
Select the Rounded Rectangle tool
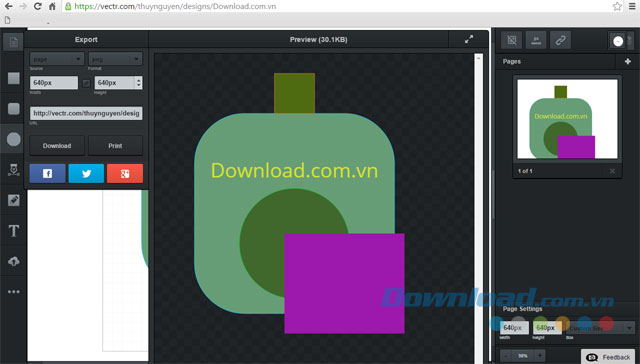coord(13,109)
